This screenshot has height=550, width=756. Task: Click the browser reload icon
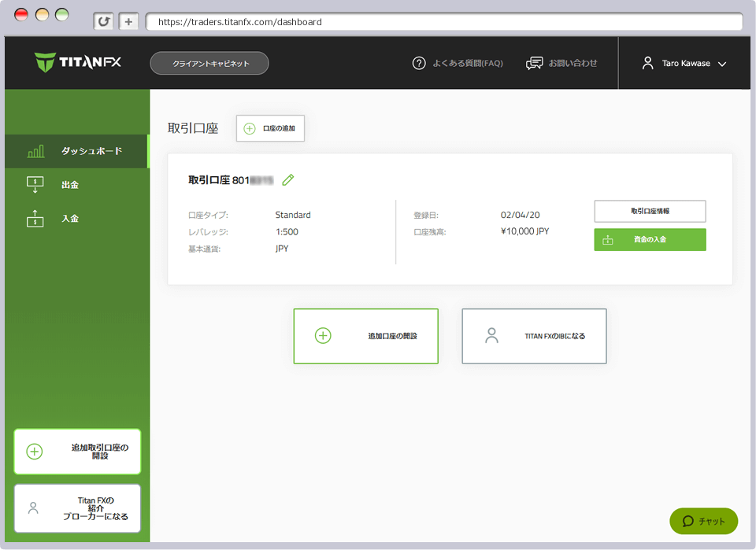[103, 22]
